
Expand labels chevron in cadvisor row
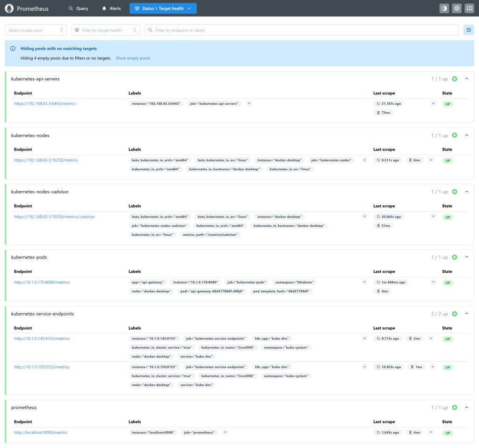pyautogui.click(x=364, y=217)
